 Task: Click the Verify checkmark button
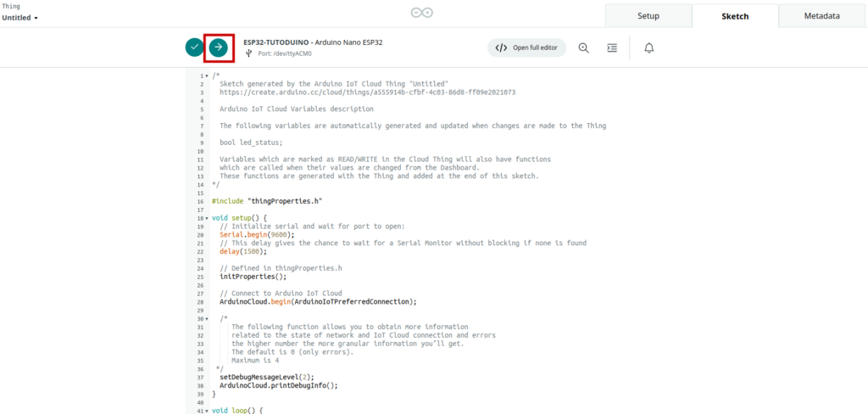pos(194,48)
